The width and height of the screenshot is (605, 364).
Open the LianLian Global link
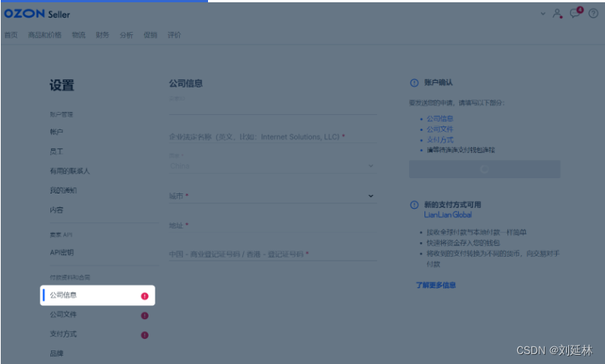(448, 215)
